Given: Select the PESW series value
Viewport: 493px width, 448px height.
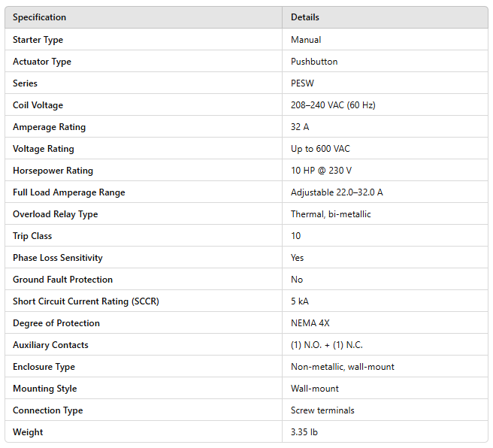Looking at the screenshot, I should click(x=302, y=83).
